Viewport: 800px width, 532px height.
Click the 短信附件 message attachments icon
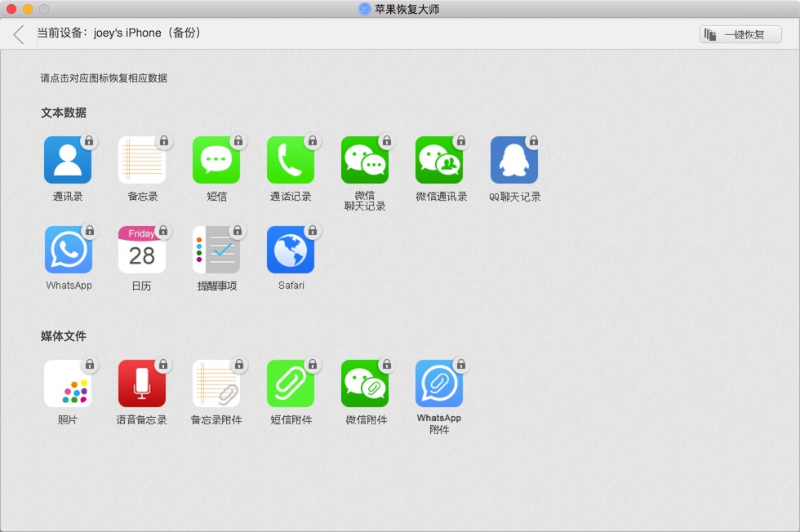coord(291,383)
